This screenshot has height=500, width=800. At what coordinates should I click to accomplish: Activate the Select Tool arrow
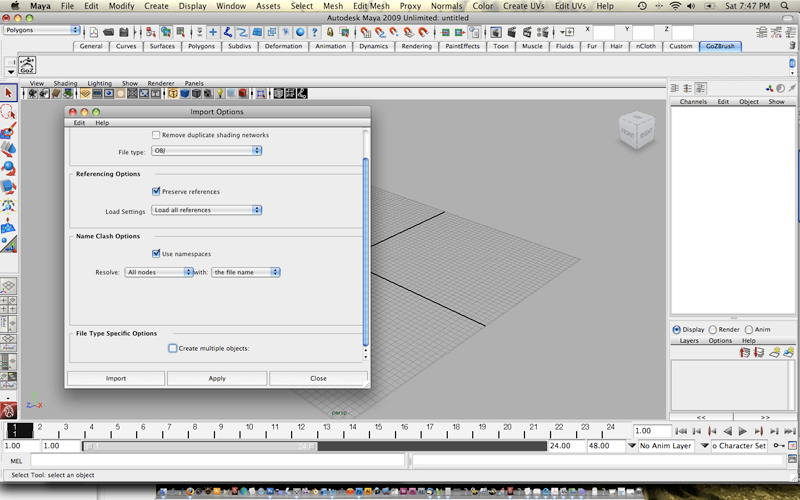[8, 93]
